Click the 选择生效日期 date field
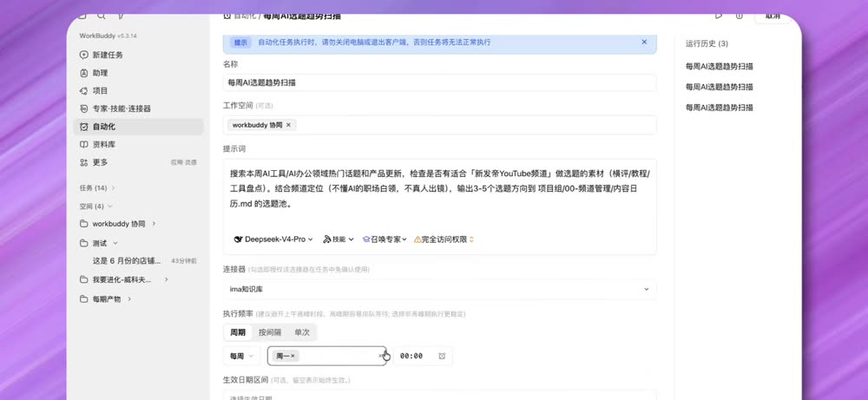This screenshot has width=868, height=400. click(x=439, y=397)
